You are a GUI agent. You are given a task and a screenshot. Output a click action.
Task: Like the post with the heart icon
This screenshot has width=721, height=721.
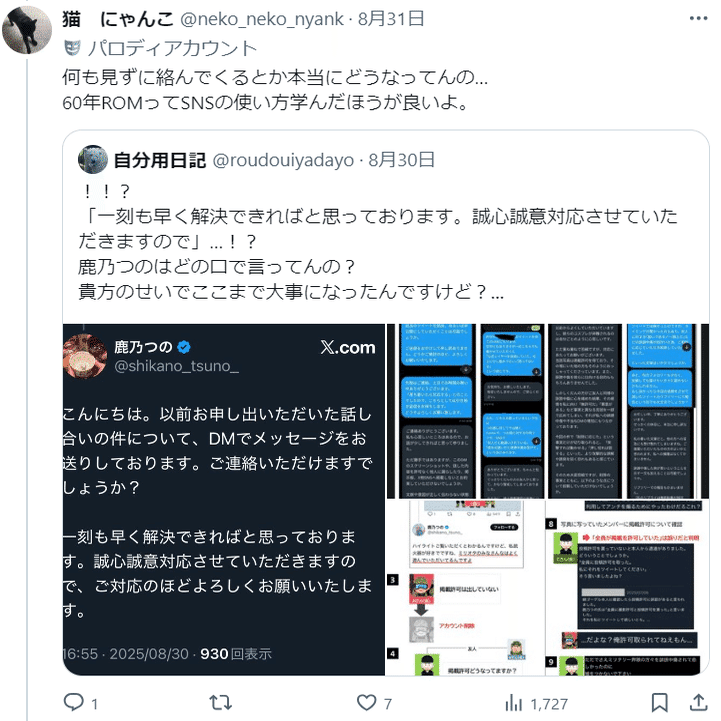pyautogui.click(x=366, y=703)
